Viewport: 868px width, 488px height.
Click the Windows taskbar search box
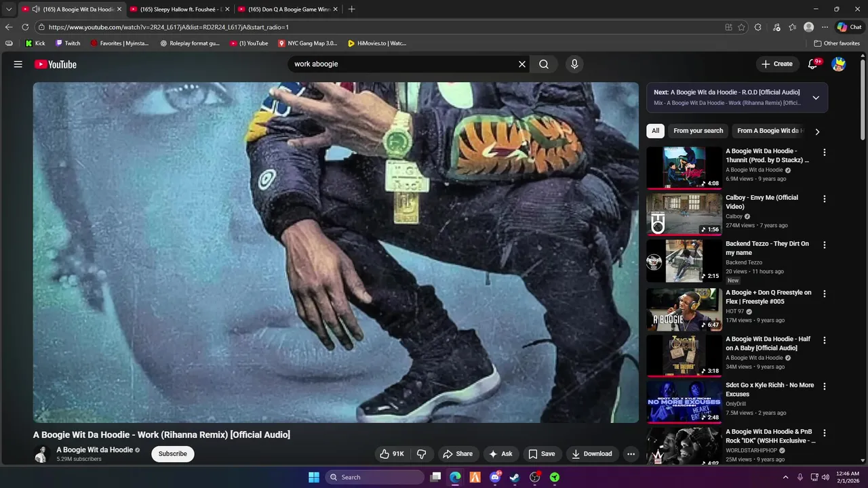pos(374,477)
